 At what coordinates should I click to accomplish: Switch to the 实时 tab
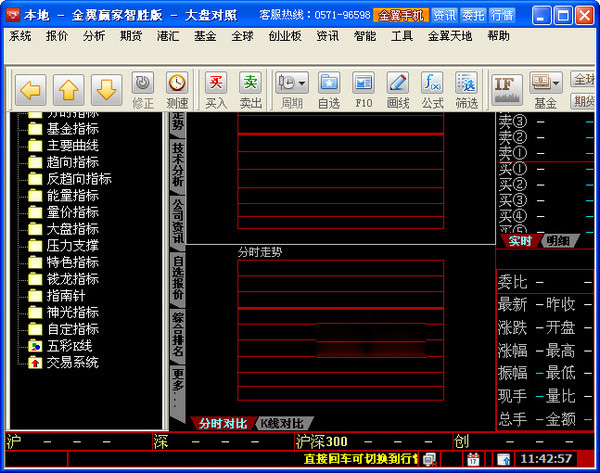(520, 241)
